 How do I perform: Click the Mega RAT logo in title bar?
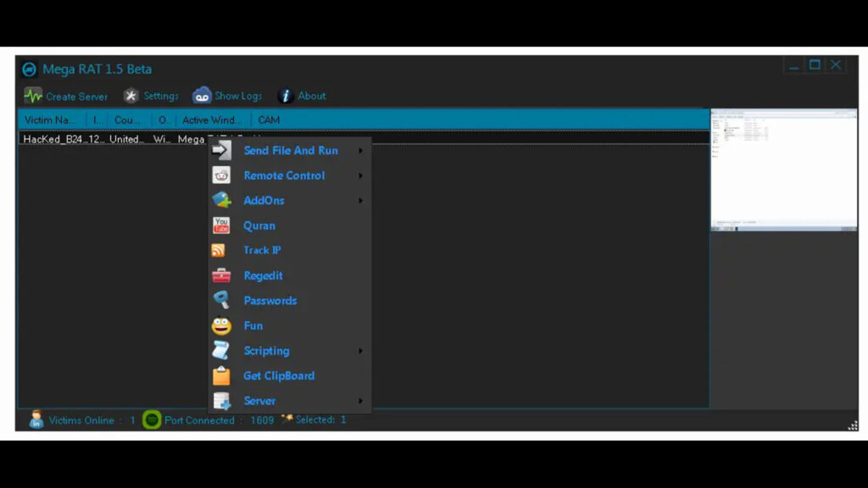pos(30,69)
